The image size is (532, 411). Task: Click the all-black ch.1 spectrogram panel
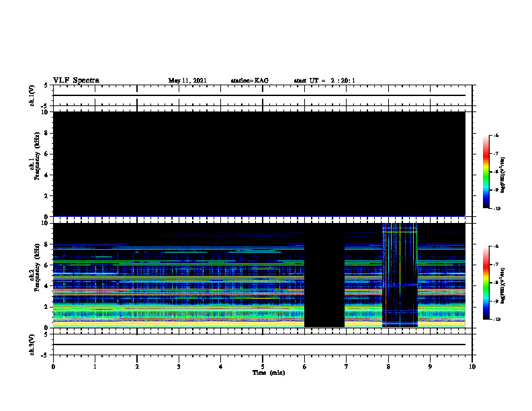tap(259, 164)
